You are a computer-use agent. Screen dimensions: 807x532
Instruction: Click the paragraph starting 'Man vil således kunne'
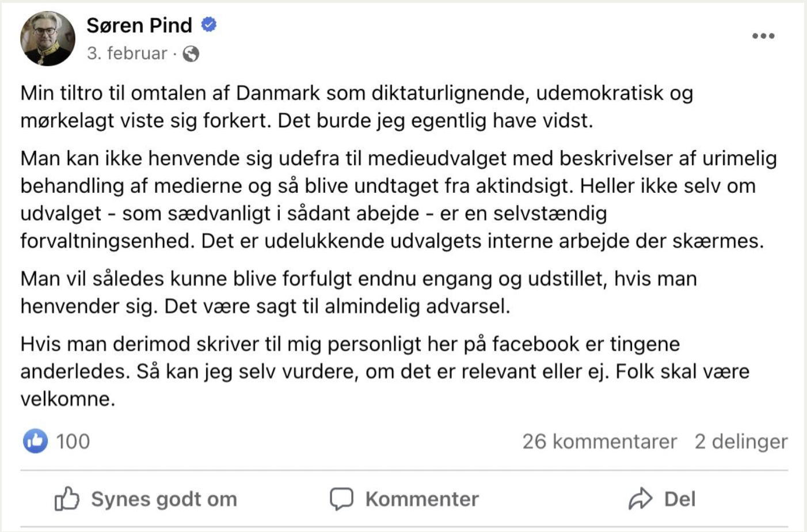359,292
